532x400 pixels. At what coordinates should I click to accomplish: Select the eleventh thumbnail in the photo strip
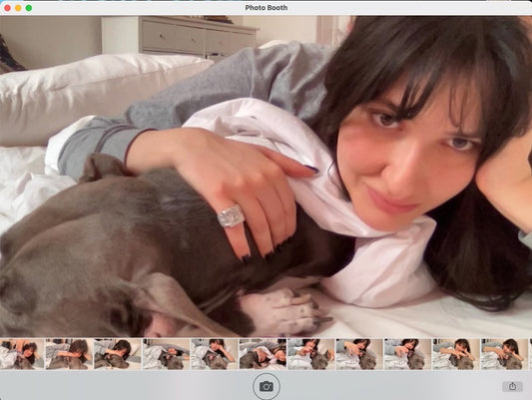pos(504,354)
